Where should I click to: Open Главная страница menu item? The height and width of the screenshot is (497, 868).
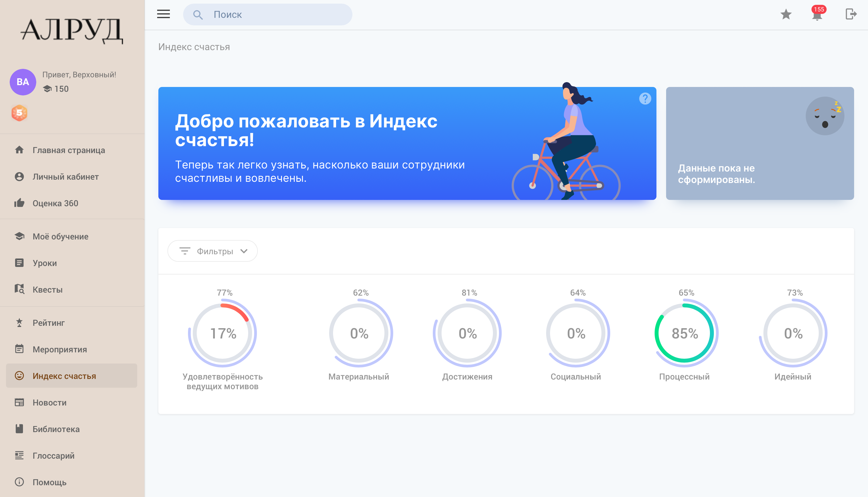pyautogui.click(x=69, y=150)
